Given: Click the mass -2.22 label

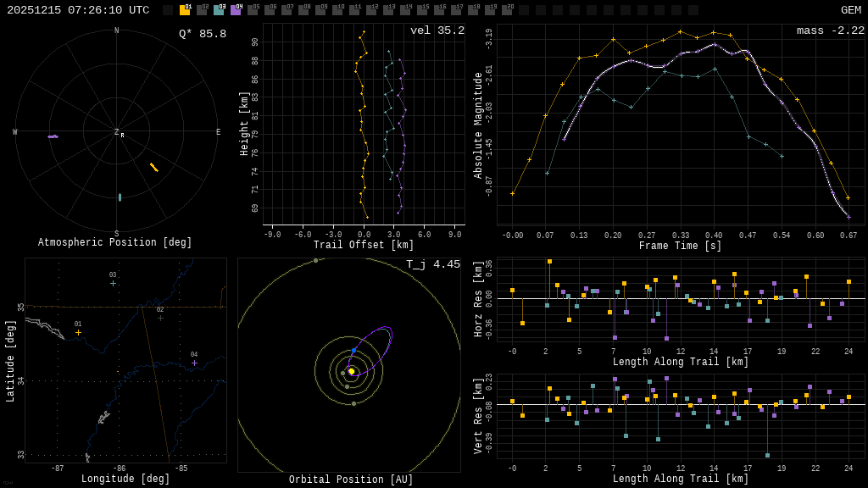Looking at the screenshot, I should [x=830, y=30].
